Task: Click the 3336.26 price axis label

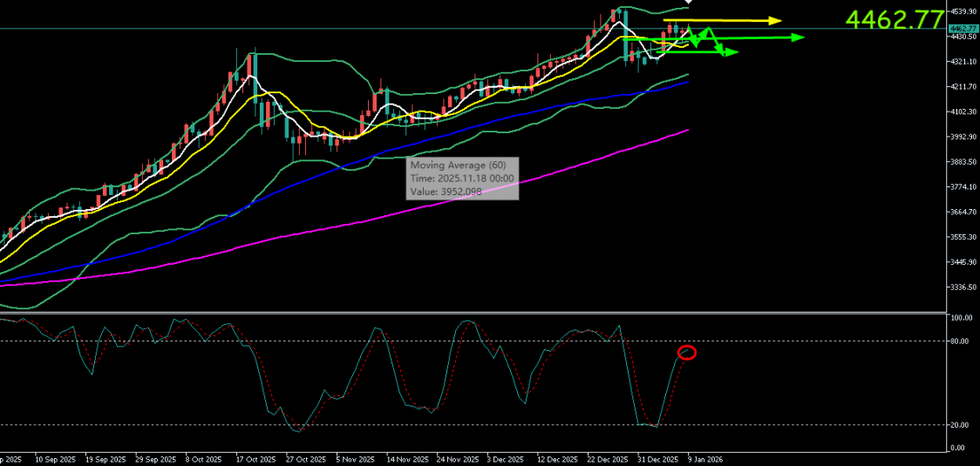Action: pos(963,287)
